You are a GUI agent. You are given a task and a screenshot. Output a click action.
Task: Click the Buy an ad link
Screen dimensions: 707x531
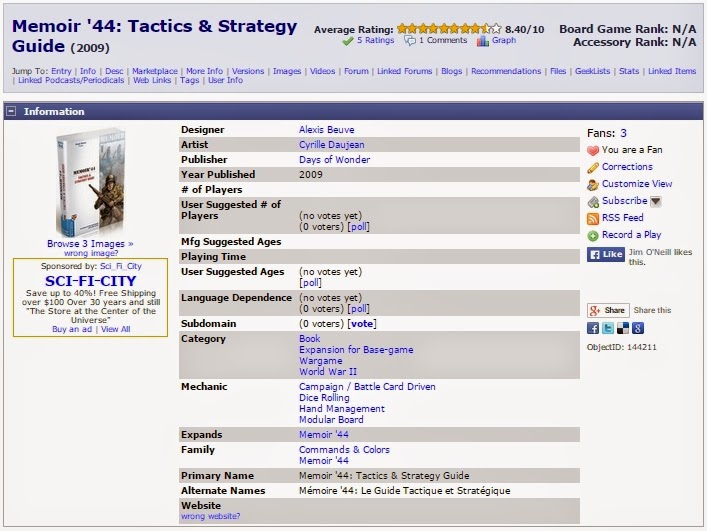(72, 330)
